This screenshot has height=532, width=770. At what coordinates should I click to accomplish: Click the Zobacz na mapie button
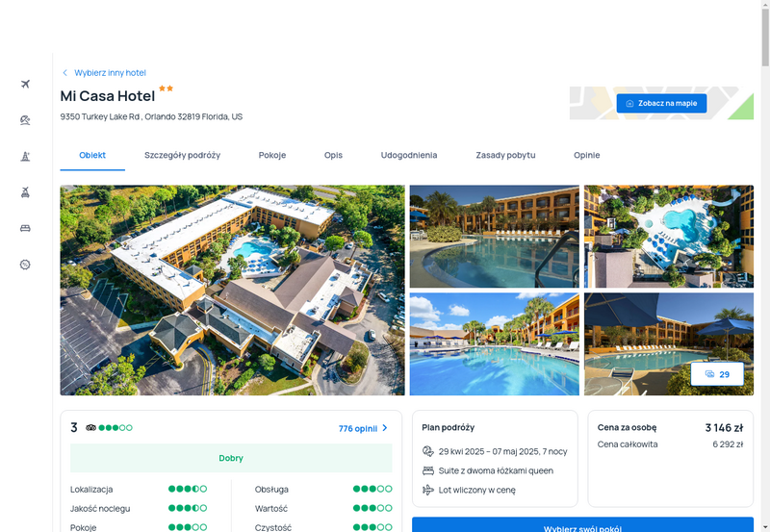(x=661, y=104)
